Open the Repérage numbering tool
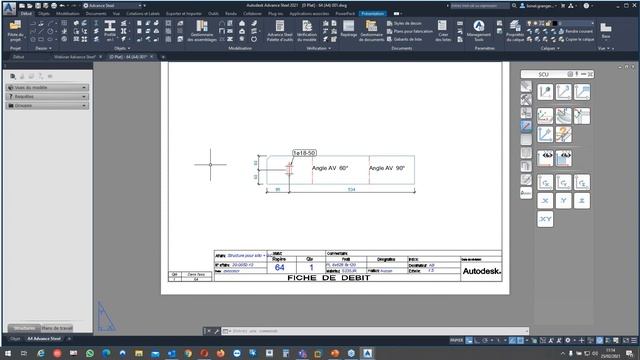Screen dimensions: 640x360 tap(349, 29)
